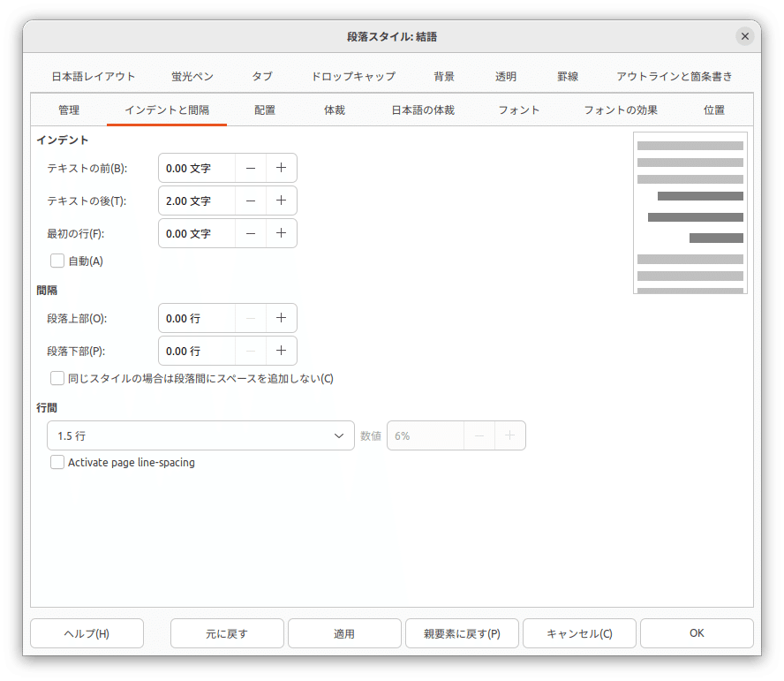This screenshot has height=681, width=784.
Task: Click the 最初の行 input field
Action: (197, 233)
